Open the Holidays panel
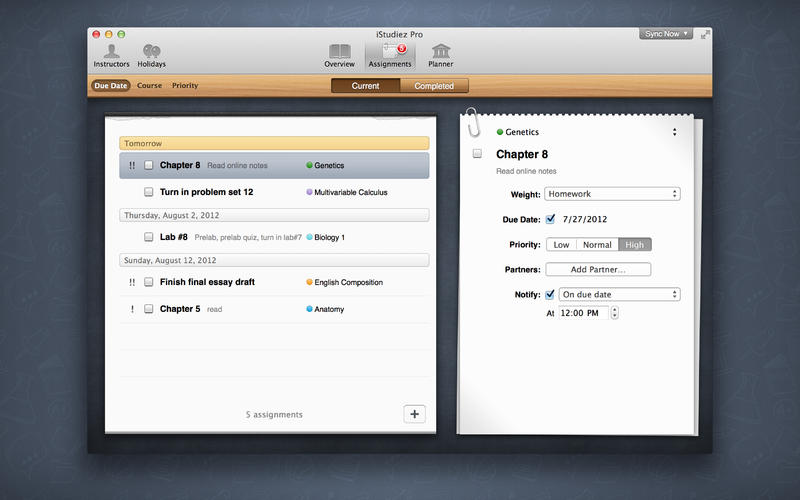This screenshot has width=800, height=500. (152, 54)
